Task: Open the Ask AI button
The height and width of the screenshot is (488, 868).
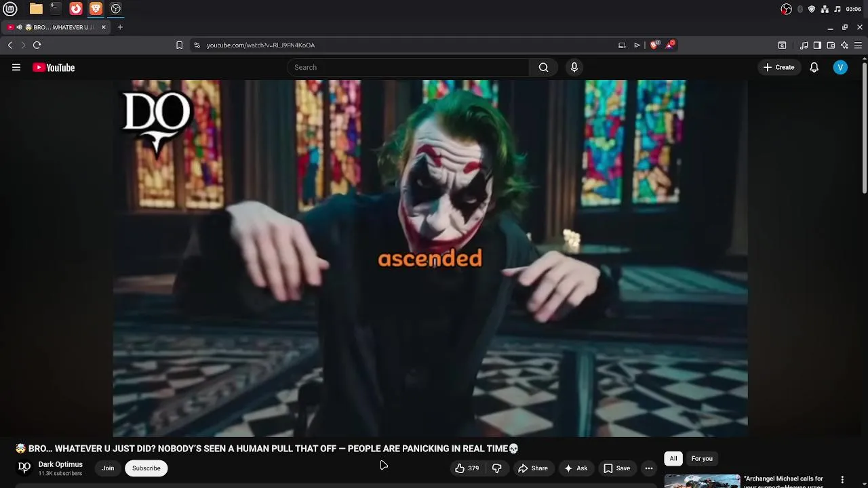Action: click(576, 468)
